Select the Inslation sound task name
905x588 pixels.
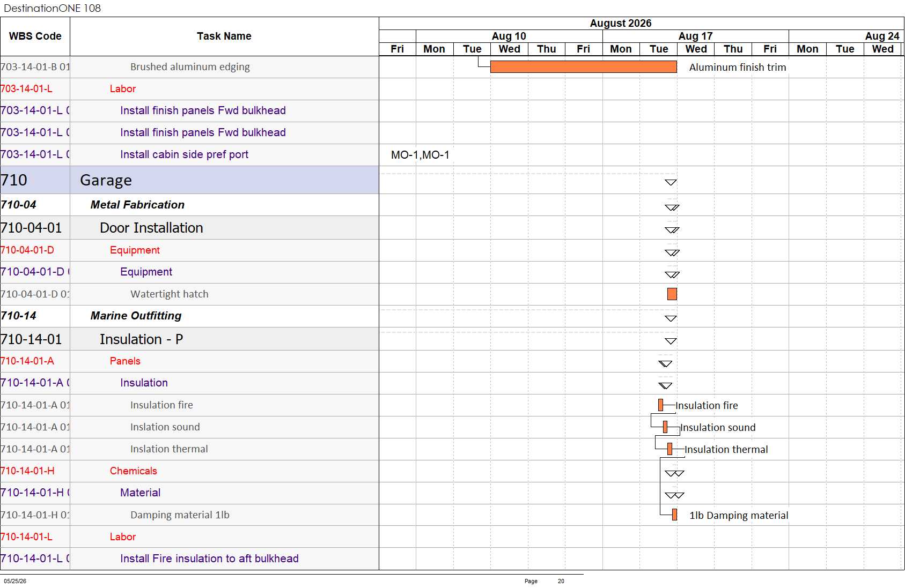(x=165, y=427)
